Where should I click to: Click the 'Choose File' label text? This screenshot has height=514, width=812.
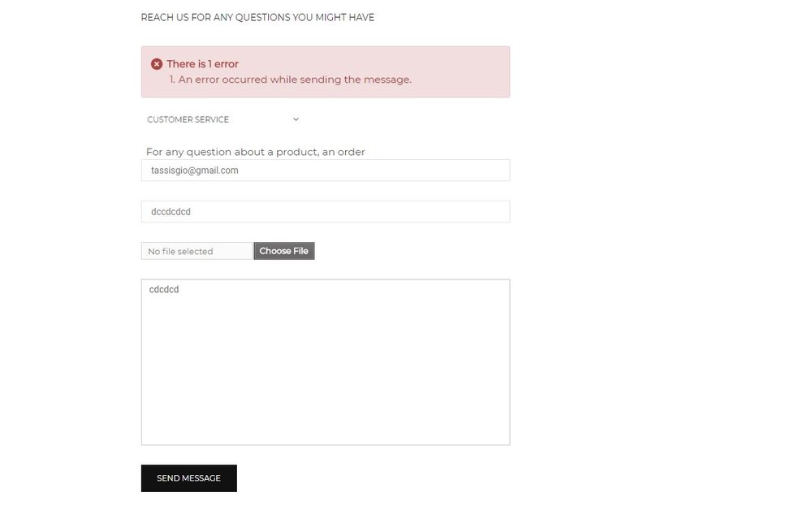(283, 251)
